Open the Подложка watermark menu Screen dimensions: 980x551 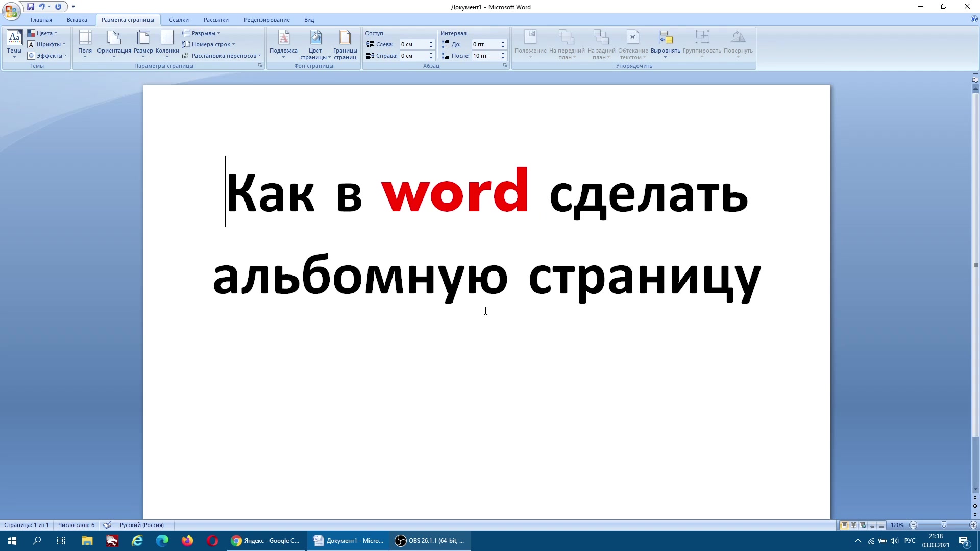(283, 43)
